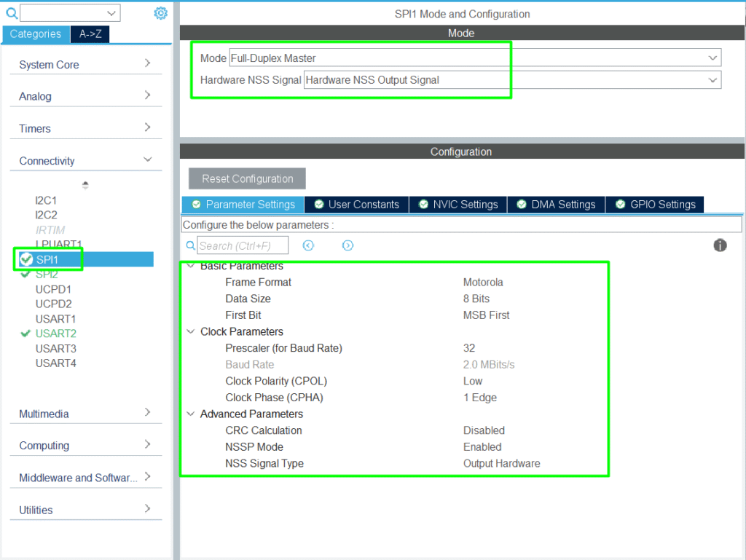Click the Reset Configuration button
The height and width of the screenshot is (560, 746).
248,178
